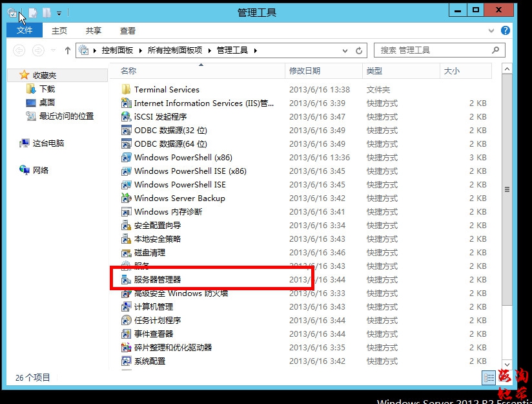
Task: Click the Internet Information Services (IIS) manager icon
Action: (126, 103)
